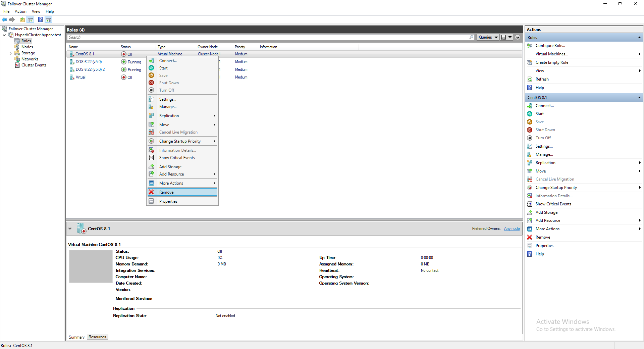The width and height of the screenshot is (644, 349).
Task: Click the Forward arrow toolbar icon
Action: click(12, 19)
